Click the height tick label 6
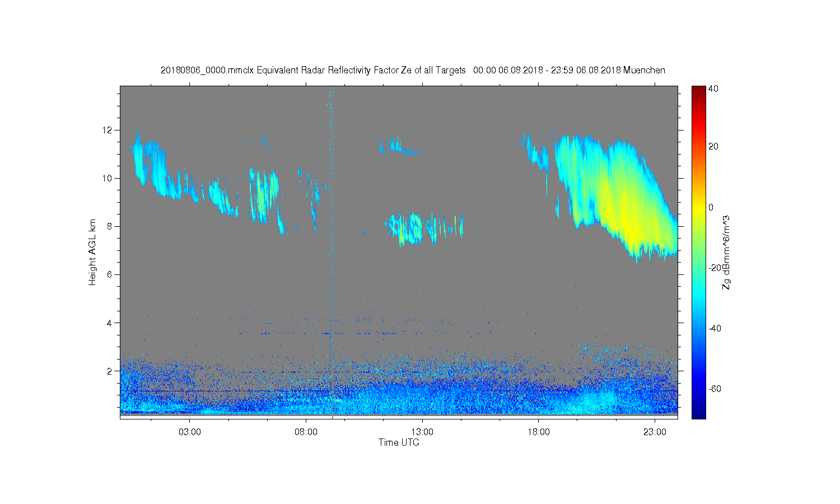Image resolution: width=840 pixels, height=504 pixels. tap(110, 274)
